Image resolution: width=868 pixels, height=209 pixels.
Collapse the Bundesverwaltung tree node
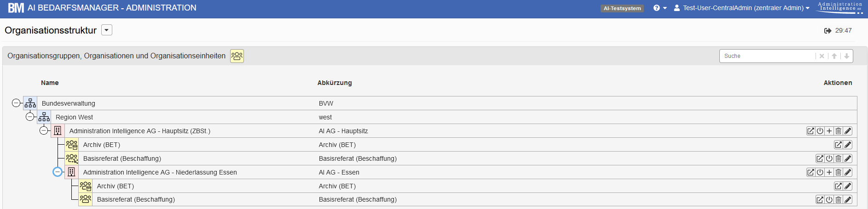16,103
